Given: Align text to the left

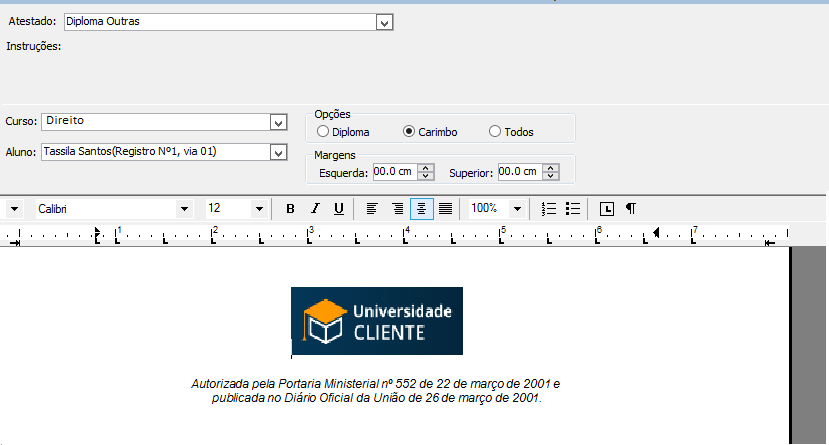Looking at the screenshot, I should click(x=372, y=209).
